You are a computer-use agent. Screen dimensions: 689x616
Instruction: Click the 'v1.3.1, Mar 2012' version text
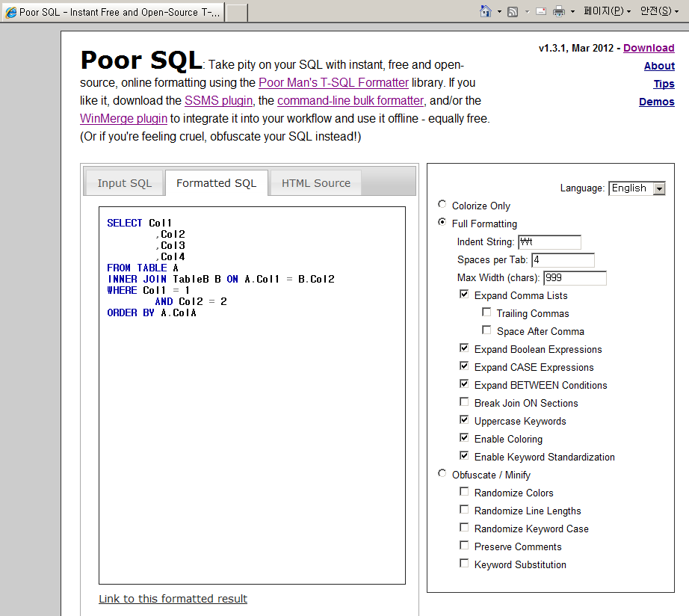click(x=576, y=49)
